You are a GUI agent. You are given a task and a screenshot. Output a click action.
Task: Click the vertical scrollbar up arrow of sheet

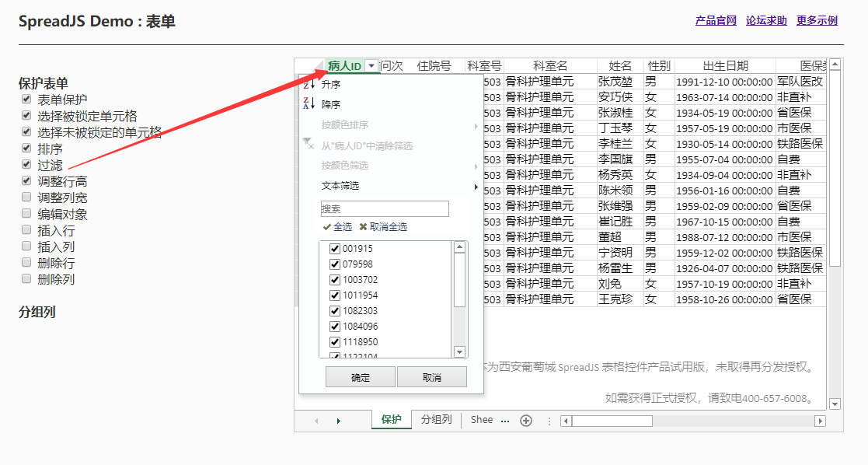pos(835,65)
